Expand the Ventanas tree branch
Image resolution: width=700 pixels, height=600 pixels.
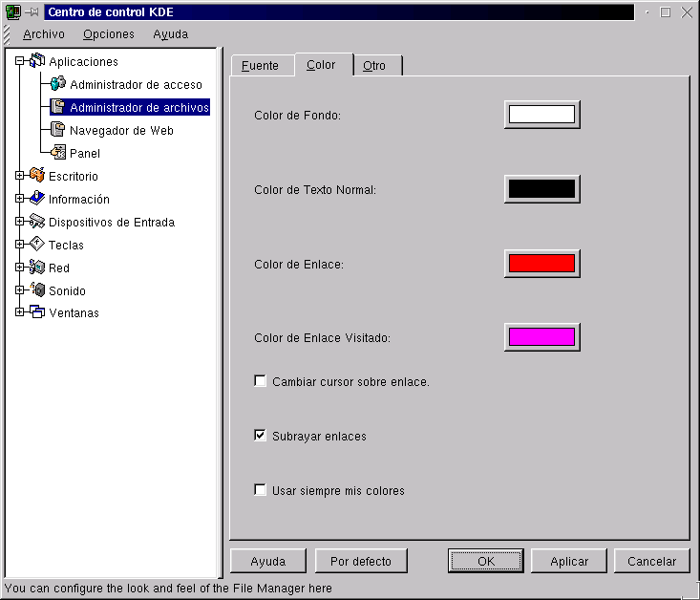[19, 312]
